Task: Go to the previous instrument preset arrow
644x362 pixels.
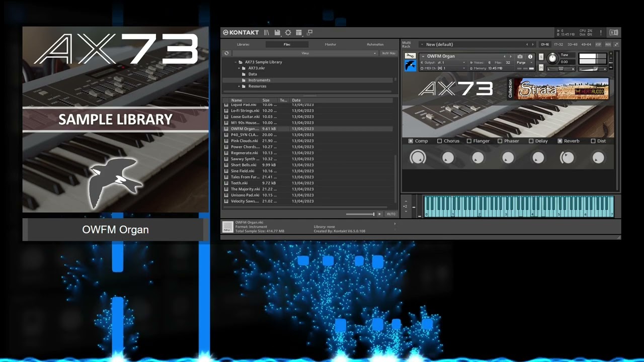Action: [505, 56]
